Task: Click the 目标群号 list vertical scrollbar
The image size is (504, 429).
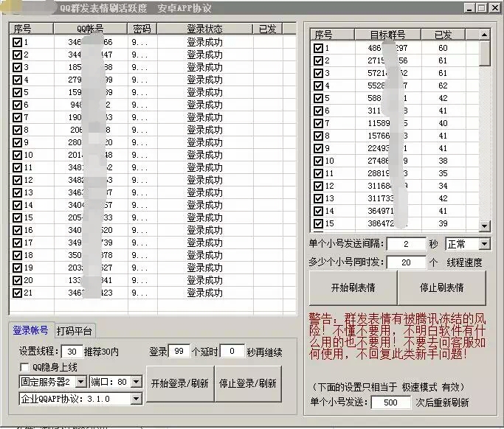Action: (484, 133)
